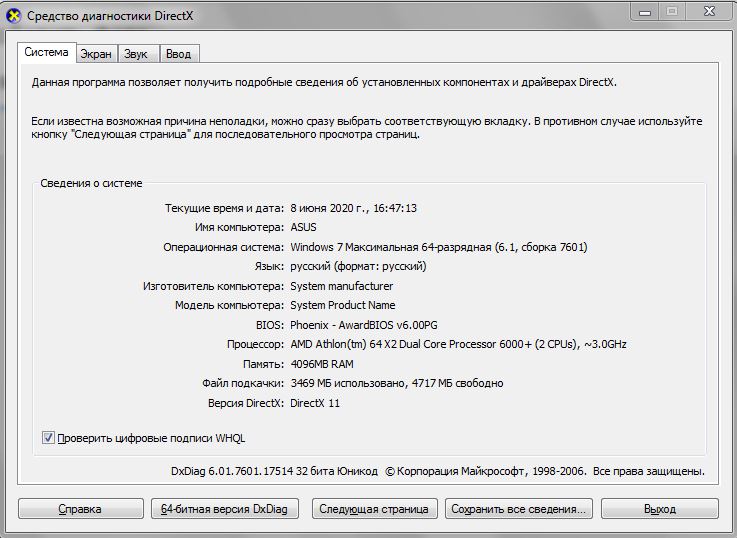737x538 pixels.
Task: Launch 64-битная версия DxDiag
Action: [225, 509]
